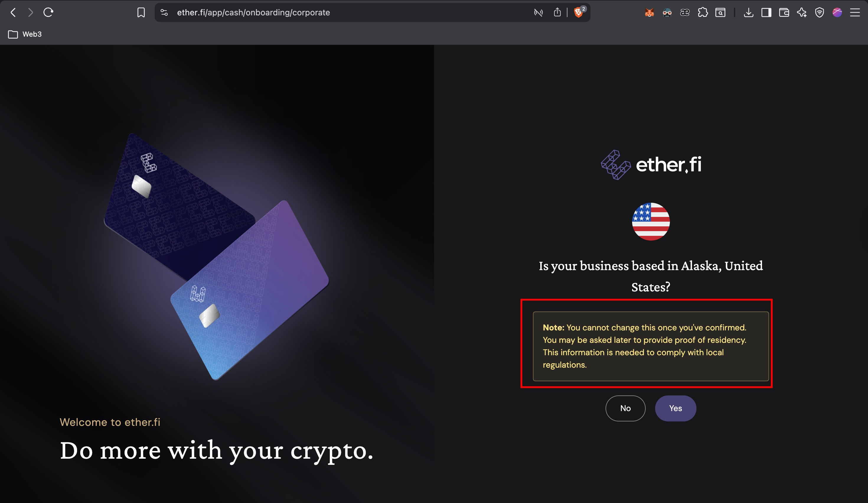Open the share page icon
This screenshot has height=503, width=868.
tap(557, 13)
